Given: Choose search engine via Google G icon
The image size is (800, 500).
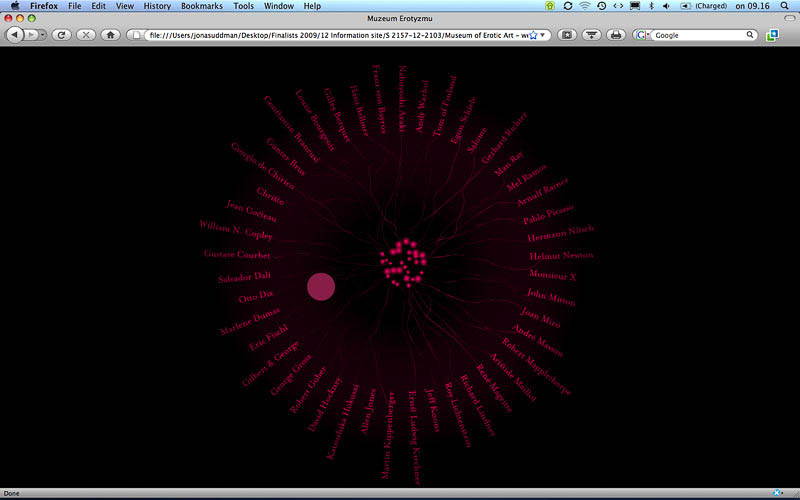Looking at the screenshot, I should click(642, 35).
